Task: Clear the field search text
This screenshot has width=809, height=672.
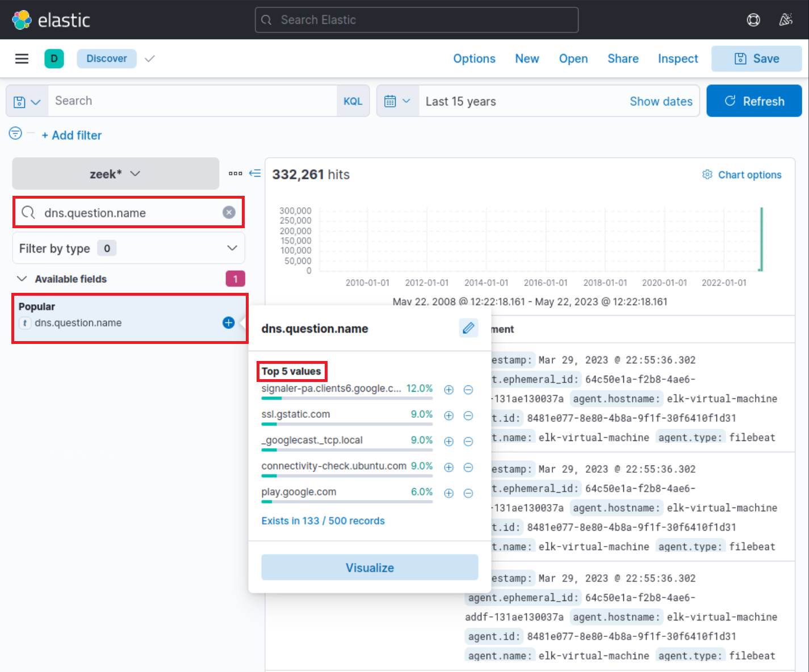Action: tap(229, 212)
